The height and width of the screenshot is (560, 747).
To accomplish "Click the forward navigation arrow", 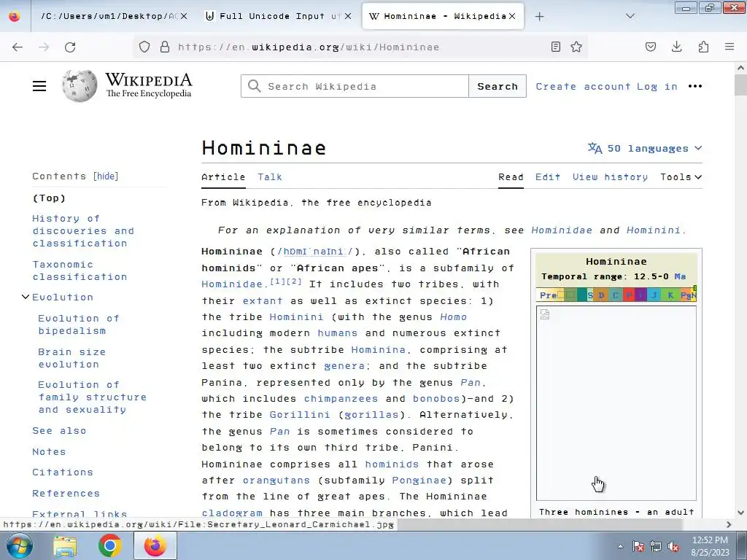I will pos(44,47).
